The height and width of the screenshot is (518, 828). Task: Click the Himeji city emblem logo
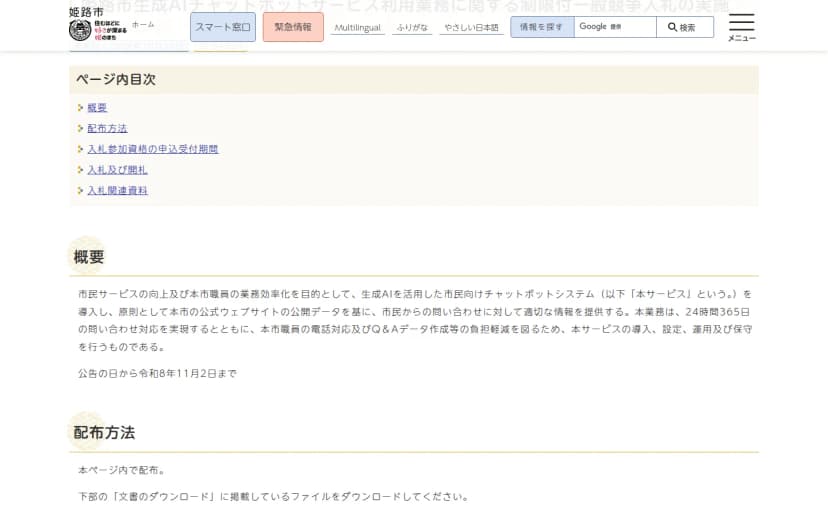80,30
